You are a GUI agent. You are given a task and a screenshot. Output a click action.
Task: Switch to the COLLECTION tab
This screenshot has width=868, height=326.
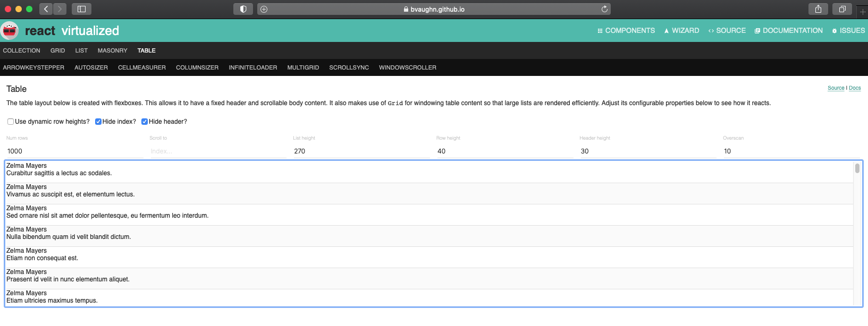pos(22,50)
